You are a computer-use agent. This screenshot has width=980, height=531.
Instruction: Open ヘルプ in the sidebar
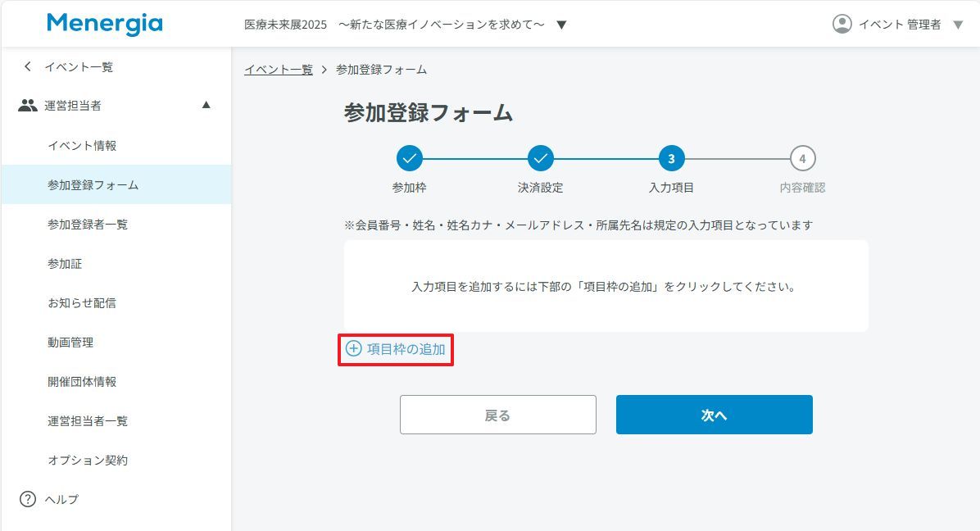(61, 500)
